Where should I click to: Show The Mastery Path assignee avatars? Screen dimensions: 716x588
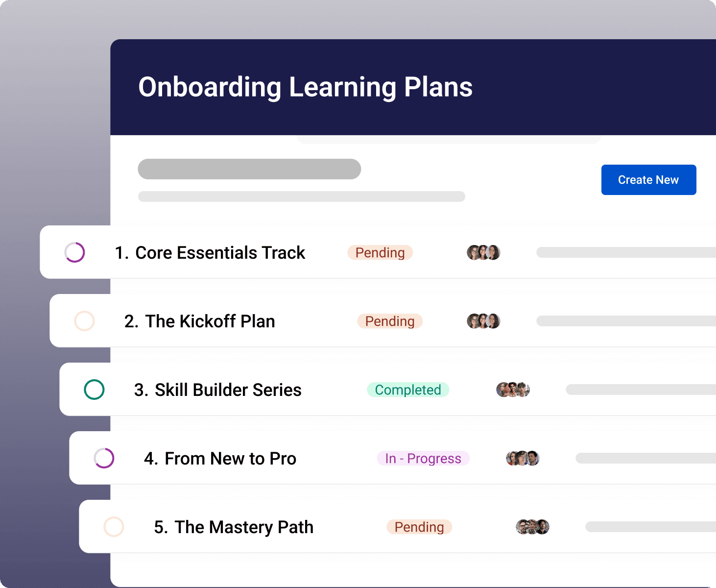532,527
